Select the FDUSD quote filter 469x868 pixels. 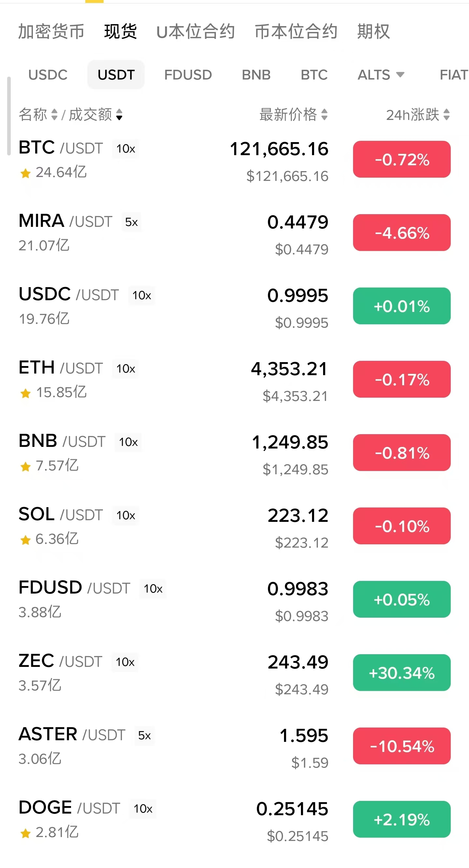point(188,75)
